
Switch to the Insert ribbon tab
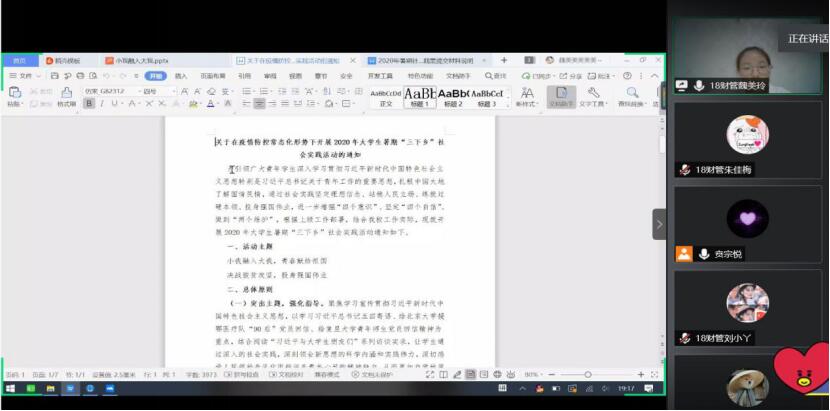181,76
